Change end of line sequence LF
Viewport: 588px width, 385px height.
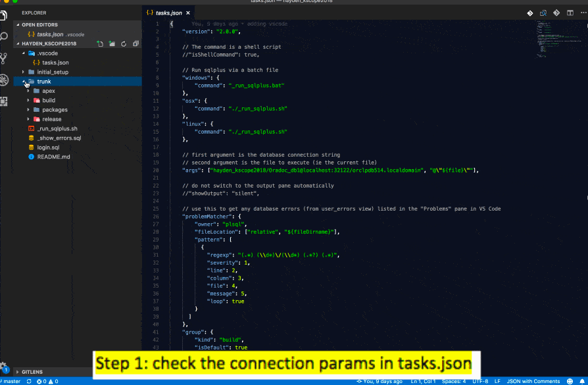497,381
